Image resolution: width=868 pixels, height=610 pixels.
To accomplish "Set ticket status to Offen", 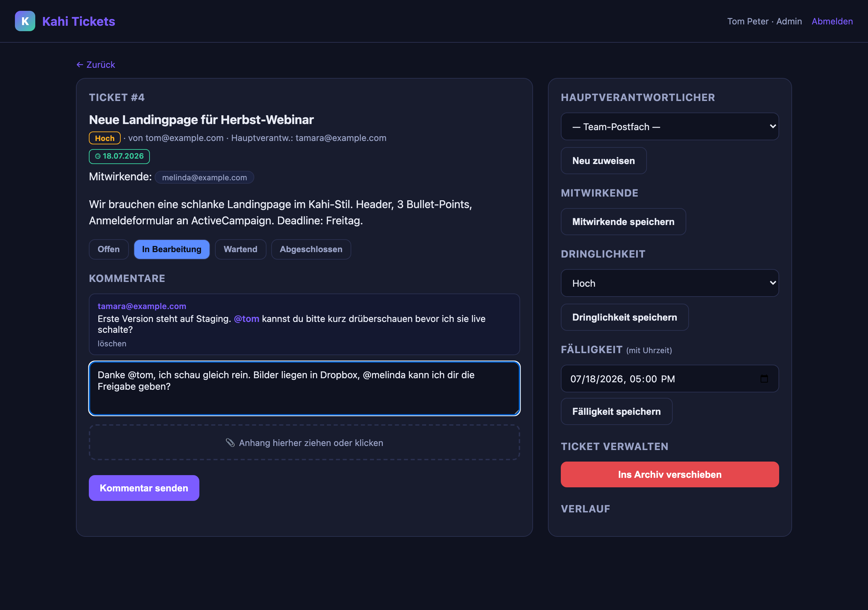I will [x=108, y=249].
